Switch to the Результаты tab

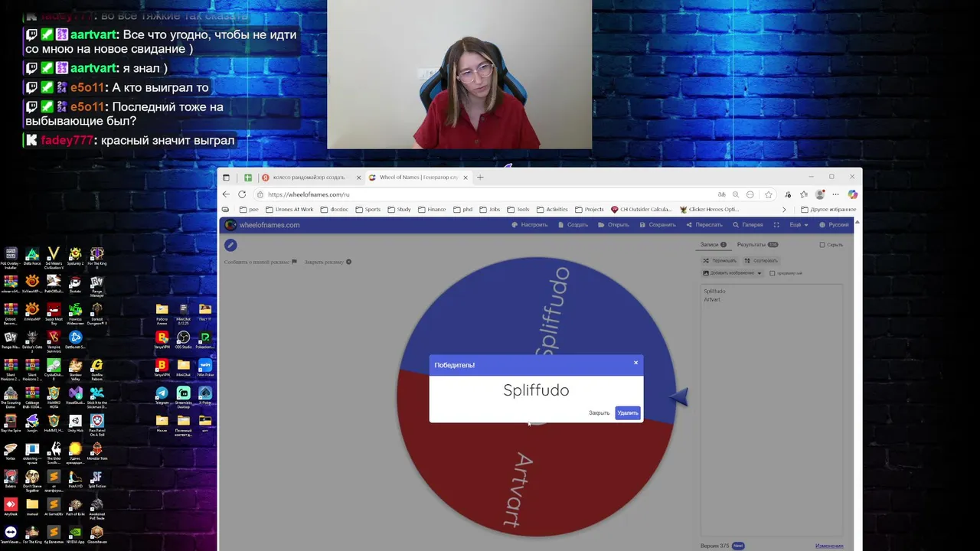click(757, 245)
